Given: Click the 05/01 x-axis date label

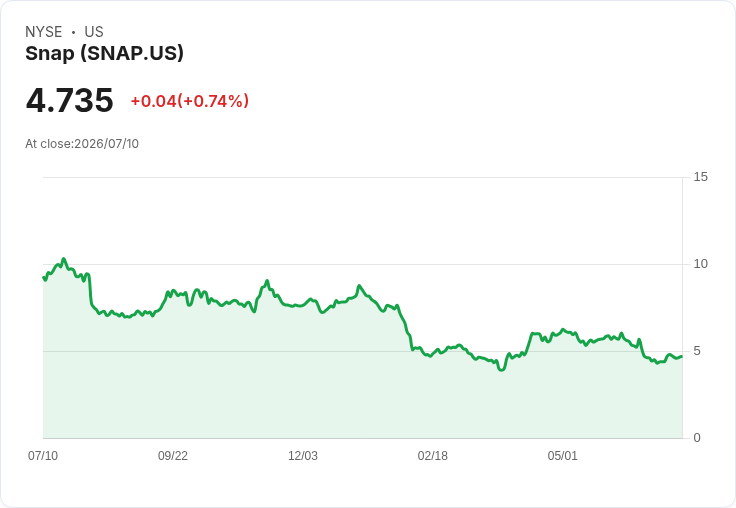Looking at the screenshot, I should pyautogui.click(x=562, y=455).
